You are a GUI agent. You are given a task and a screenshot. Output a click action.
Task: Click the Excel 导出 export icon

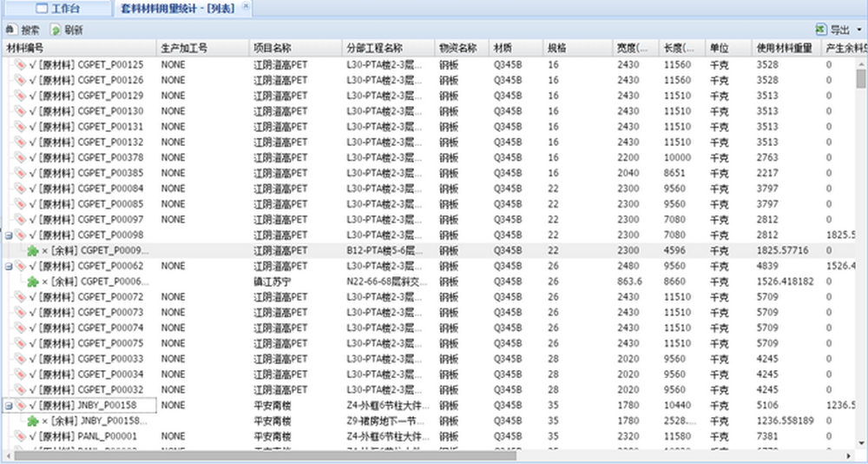click(x=820, y=30)
